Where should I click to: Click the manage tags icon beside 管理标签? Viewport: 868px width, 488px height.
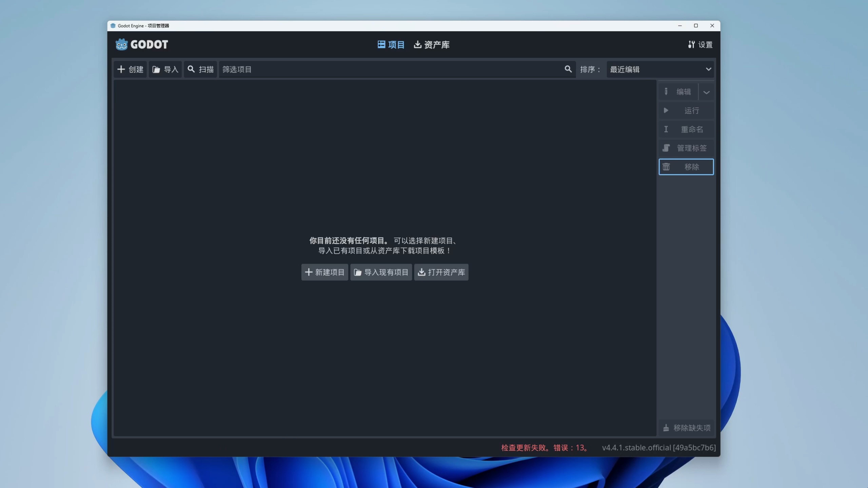pyautogui.click(x=666, y=148)
